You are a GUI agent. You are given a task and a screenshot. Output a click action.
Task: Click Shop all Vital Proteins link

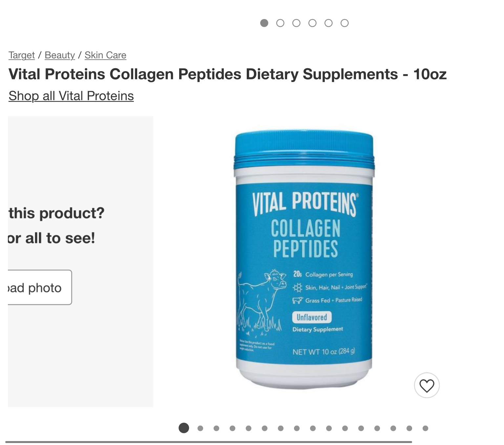[x=71, y=96]
